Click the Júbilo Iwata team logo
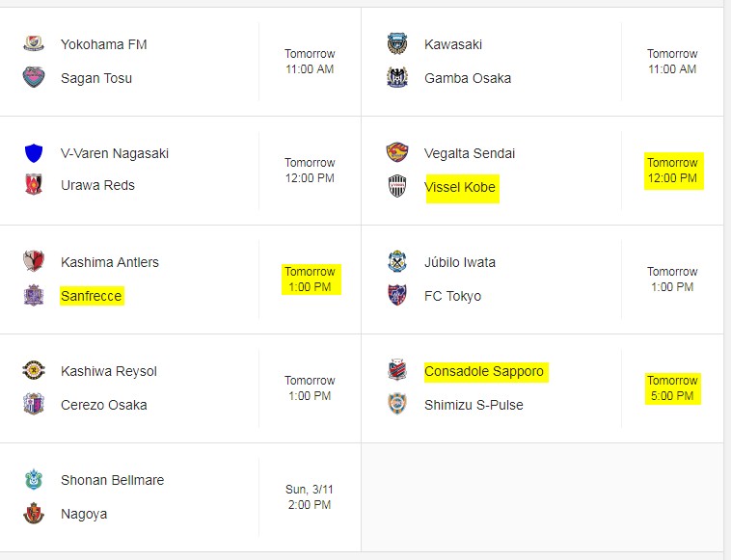This screenshot has height=560, width=731. pyautogui.click(x=397, y=262)
